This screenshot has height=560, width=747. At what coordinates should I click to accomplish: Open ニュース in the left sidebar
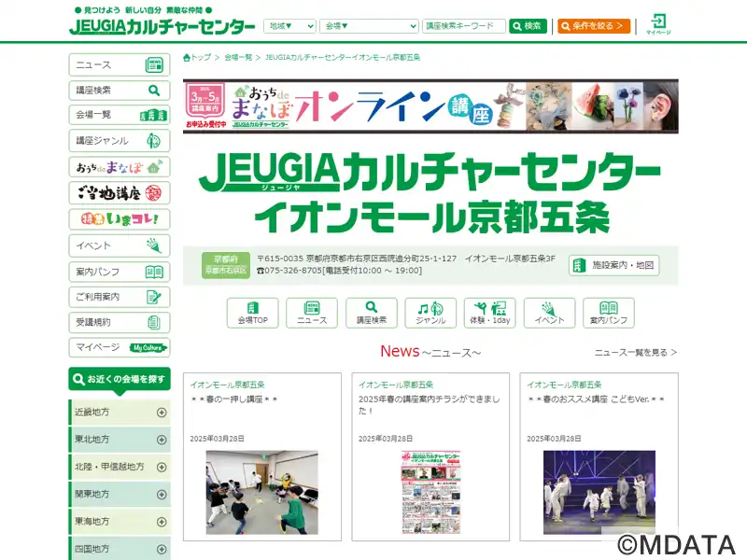120,64
